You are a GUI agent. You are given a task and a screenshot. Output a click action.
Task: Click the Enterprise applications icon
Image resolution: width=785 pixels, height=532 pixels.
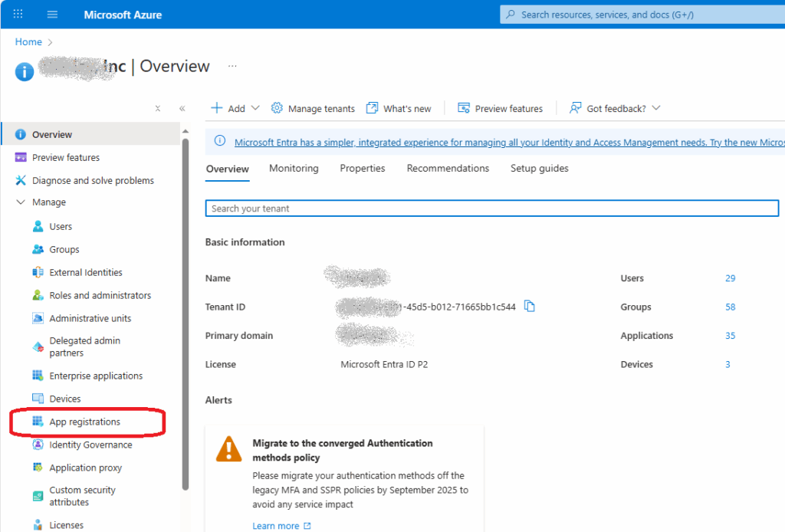click(38, 376)
